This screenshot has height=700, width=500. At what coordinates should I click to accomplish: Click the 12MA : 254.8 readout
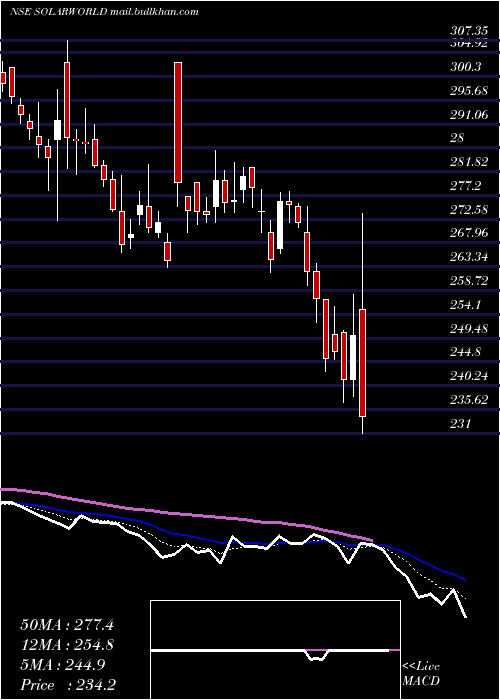tap(67, 645)
